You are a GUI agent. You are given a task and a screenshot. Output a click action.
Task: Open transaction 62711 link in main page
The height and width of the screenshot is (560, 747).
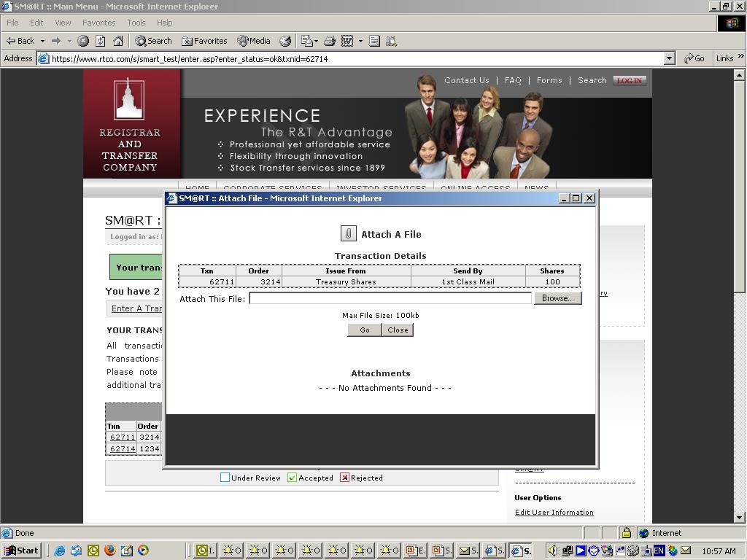click(x=123, y=437)
